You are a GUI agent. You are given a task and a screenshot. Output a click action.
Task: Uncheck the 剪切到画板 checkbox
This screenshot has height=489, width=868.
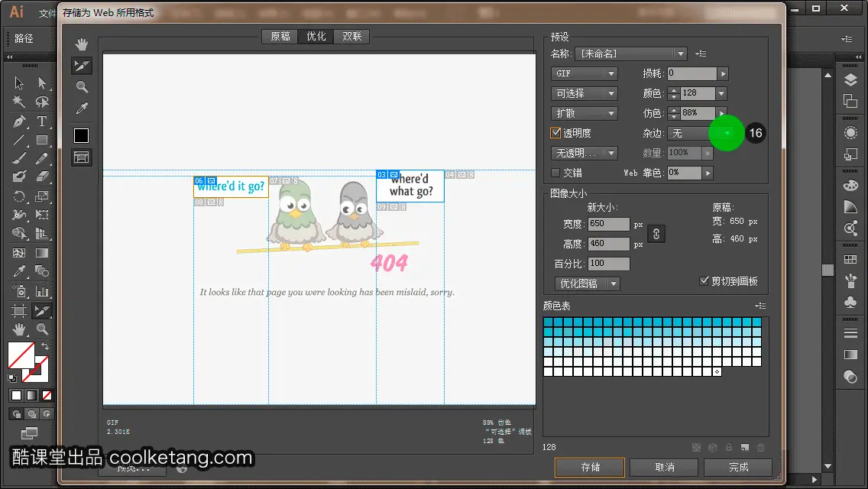pos(704,280)
